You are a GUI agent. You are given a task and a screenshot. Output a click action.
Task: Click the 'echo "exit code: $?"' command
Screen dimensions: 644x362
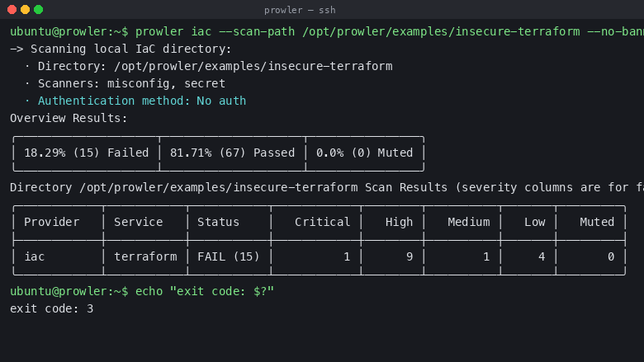205,291
